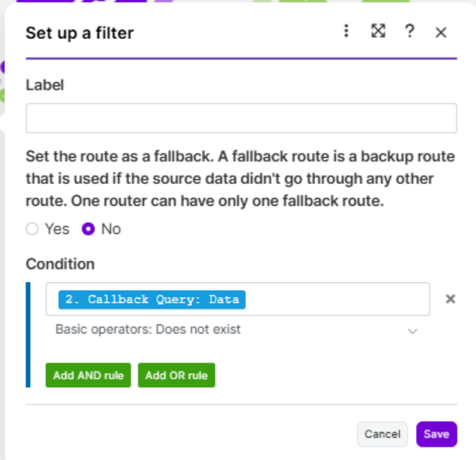Cancel the filter setup
The height and width of the screenshot is (460, 476).
click(382, 434)
